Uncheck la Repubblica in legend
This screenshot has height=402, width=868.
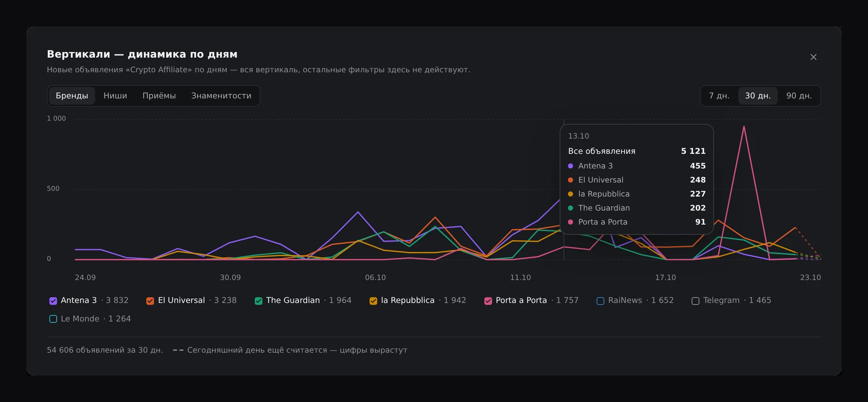(x=373, y=301)
